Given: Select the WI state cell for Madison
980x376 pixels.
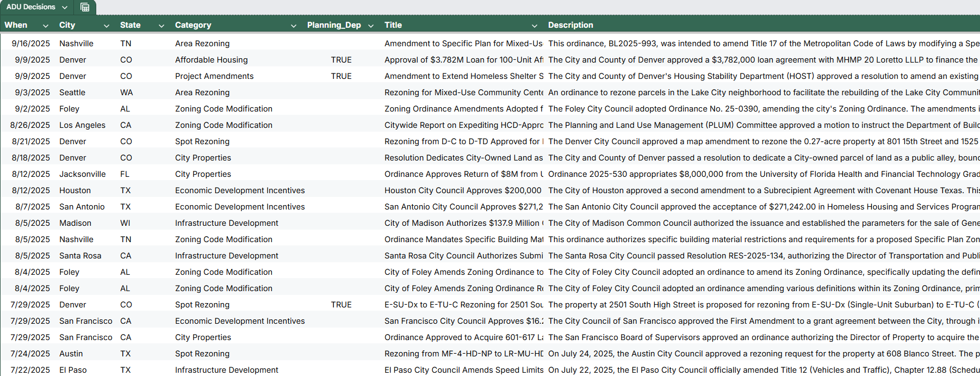Looking at the screenshot, I should point(125,223).
